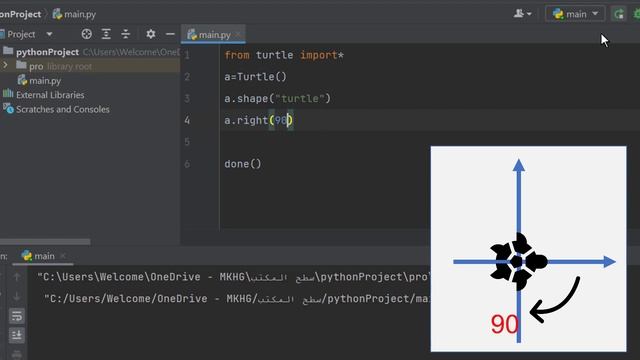Click the Up the stack trace arrow
Image resolution: width=640 pixels, height=360 pixels.
tap(17, 277)
